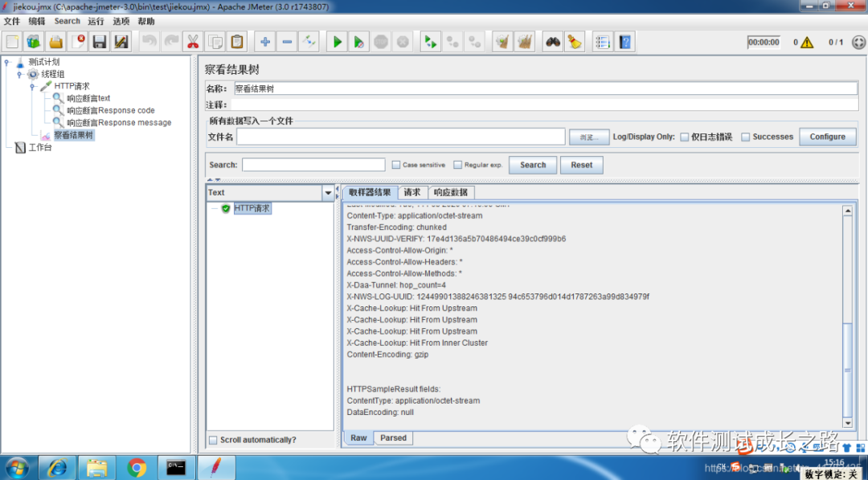Toggle the Case sensitive checkbox

coord(395,165)
